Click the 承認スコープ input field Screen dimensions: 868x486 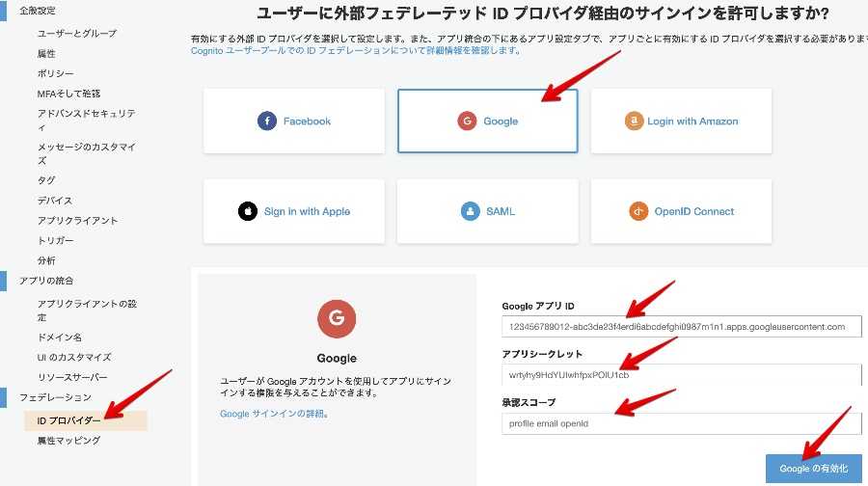(x=682, y=423)
